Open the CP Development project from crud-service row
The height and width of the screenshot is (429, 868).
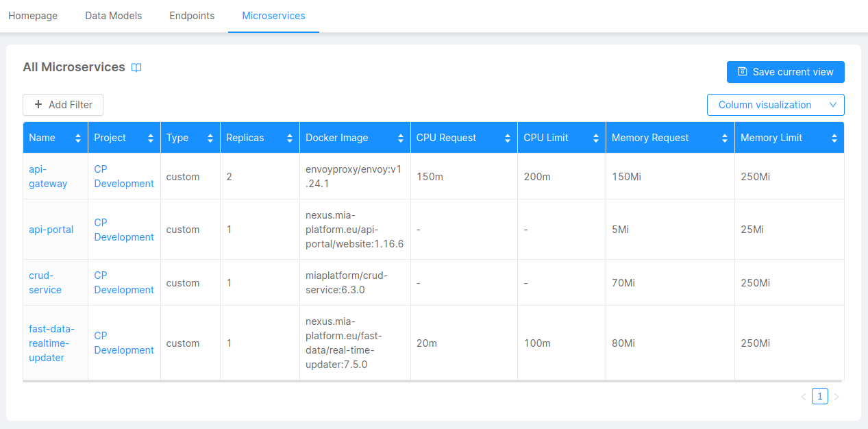(123, 282)
